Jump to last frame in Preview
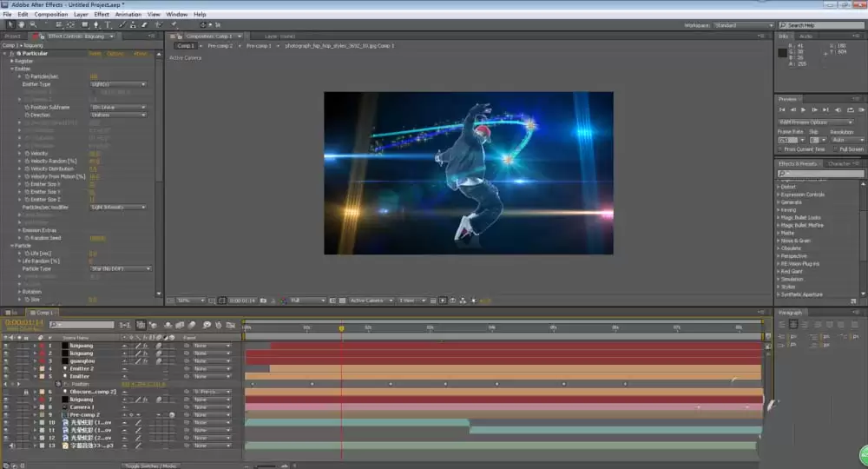This screenshot has height=469, width=868. click(825, 110)
